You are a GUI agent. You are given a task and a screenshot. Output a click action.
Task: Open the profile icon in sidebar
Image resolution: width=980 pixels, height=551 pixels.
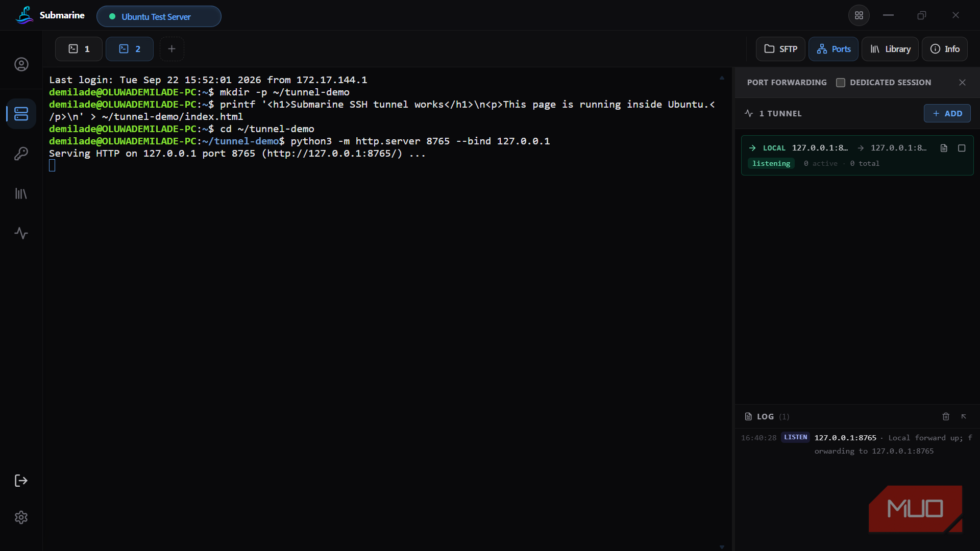[21, 64]
